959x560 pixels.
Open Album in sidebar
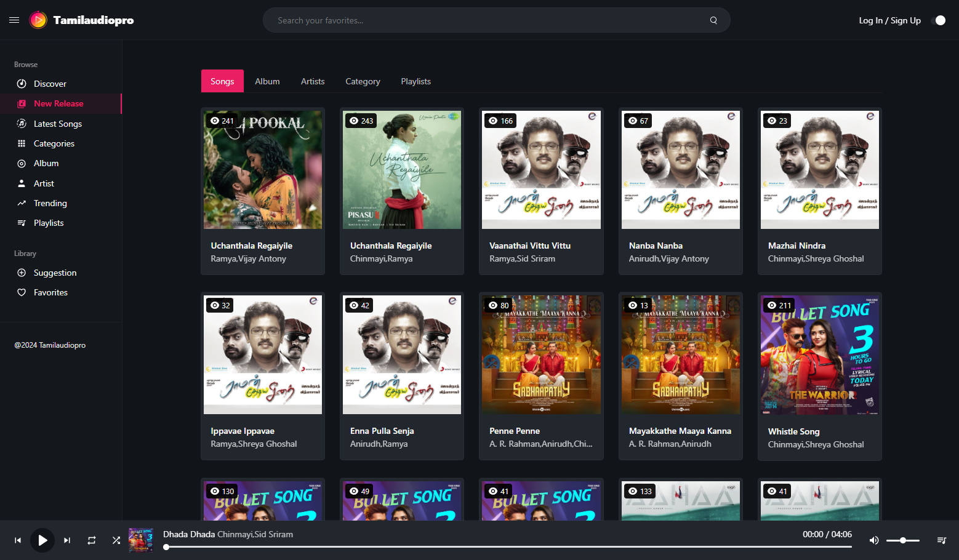[61, 163]
